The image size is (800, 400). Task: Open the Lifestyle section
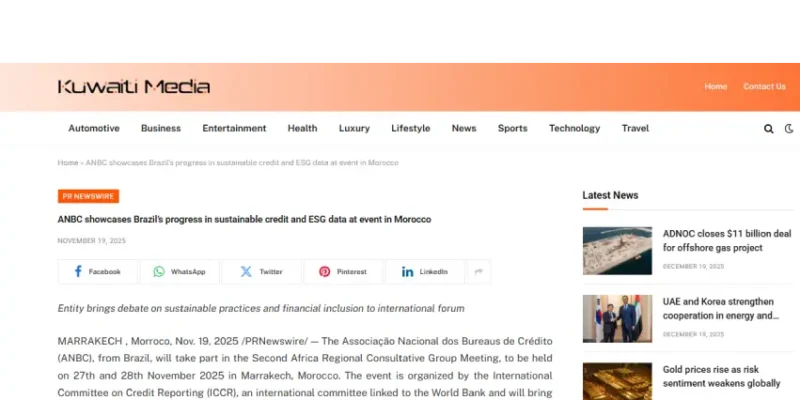(x=410, y=128)
